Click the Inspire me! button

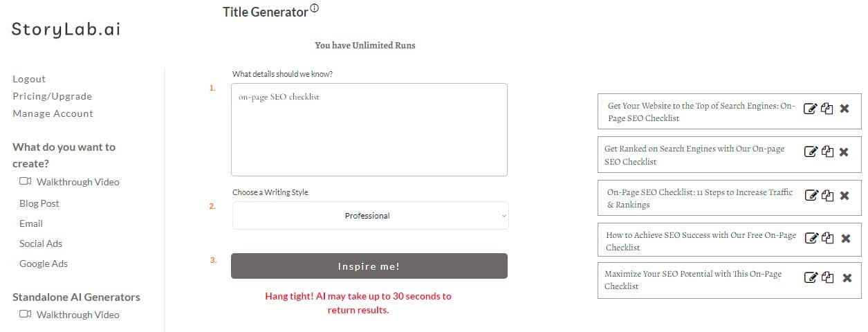(369, 266)
